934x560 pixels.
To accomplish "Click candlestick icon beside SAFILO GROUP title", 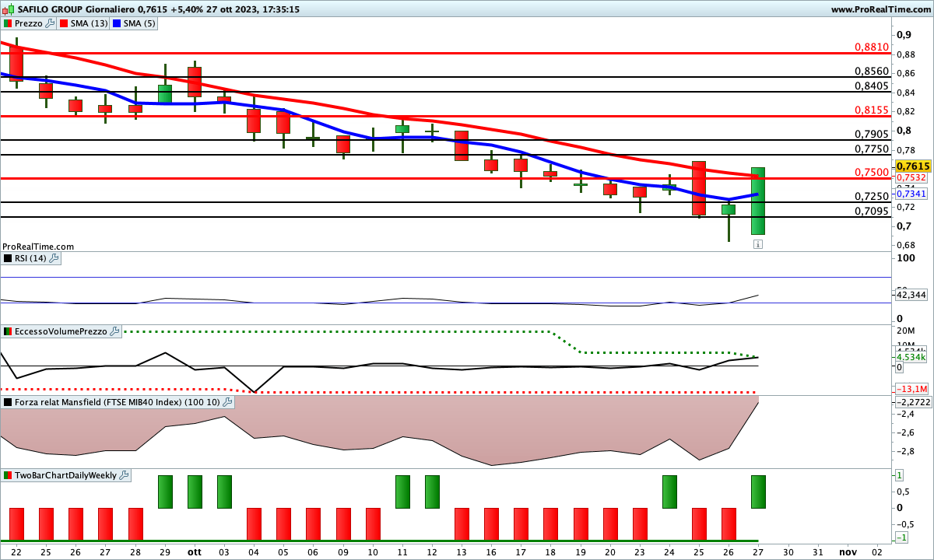I will [8, 9].
